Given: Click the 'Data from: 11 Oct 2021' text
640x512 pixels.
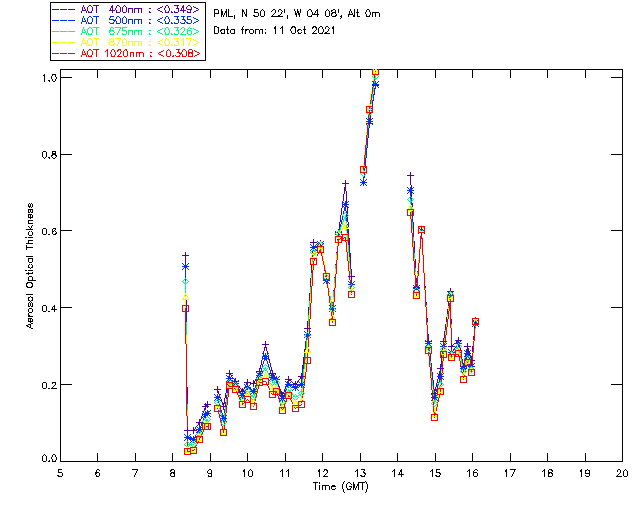Looking at the screenshot, I should [x=274, y=31].
